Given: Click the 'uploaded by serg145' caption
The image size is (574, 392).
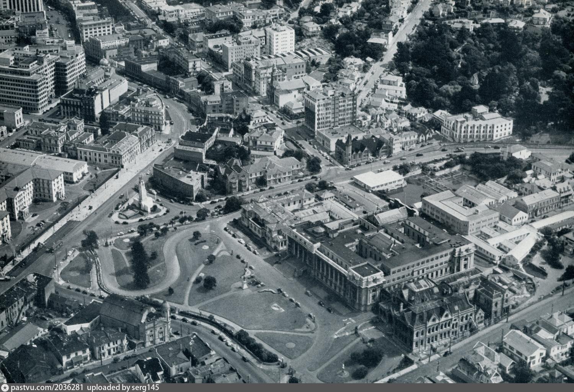Looking at the screenshot, I should 123,387.
